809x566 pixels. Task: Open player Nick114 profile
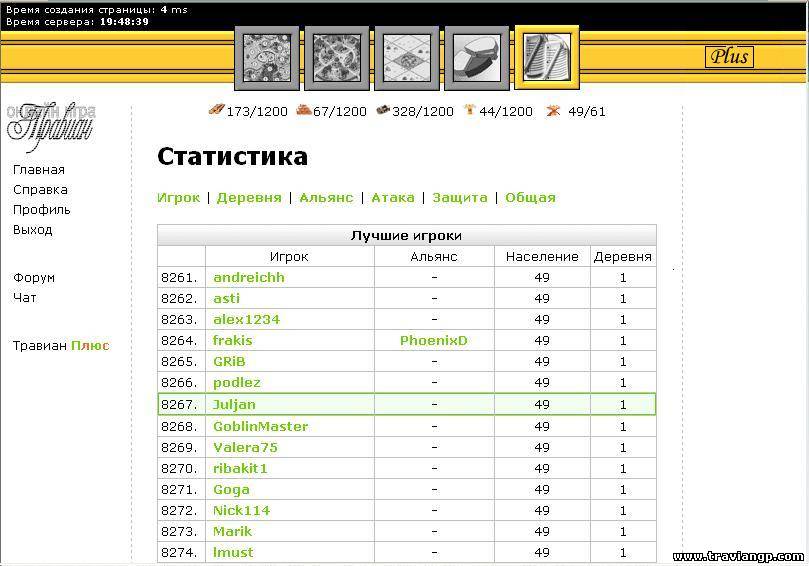(x=241, y=511)
